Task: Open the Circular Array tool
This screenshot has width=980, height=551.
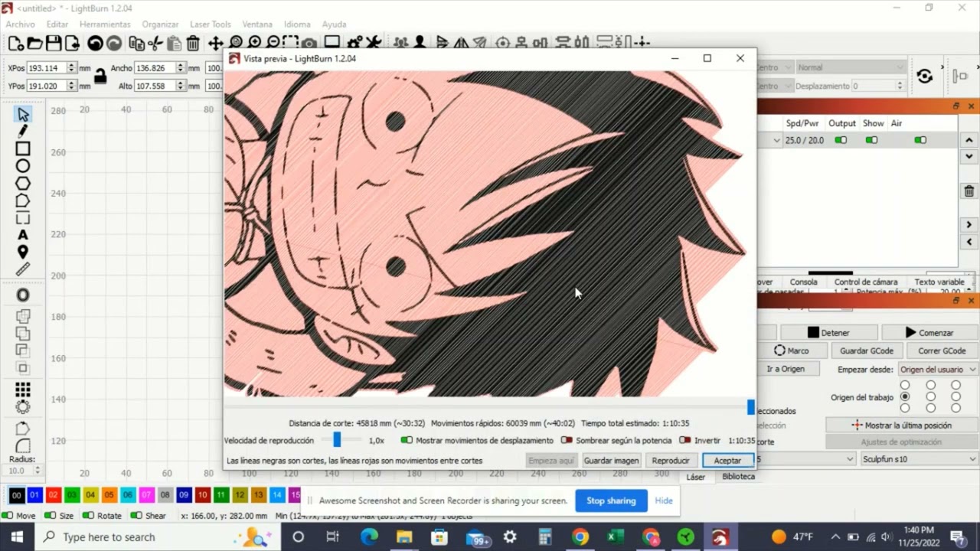Action: coord(23,407)
